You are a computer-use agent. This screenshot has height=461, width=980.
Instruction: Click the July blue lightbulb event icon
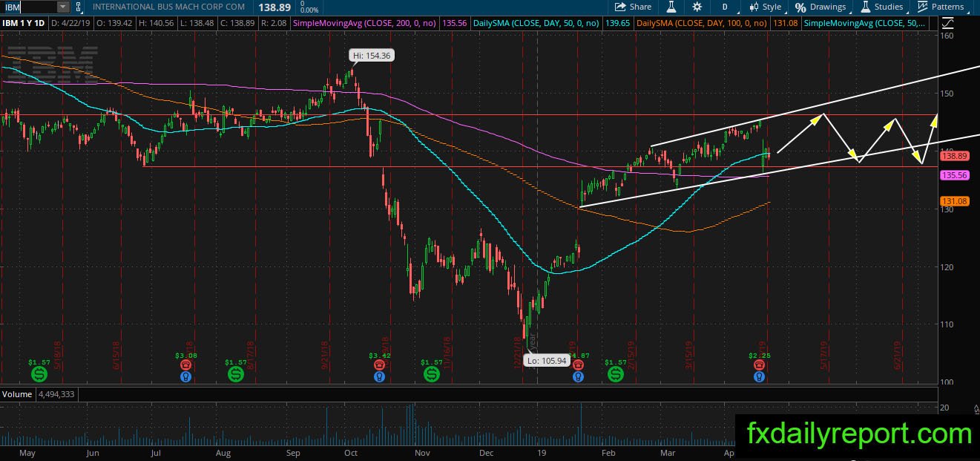(185, 376)
